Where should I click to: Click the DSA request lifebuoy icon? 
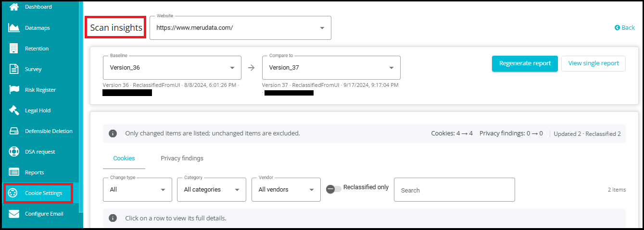tap(14, 152)
